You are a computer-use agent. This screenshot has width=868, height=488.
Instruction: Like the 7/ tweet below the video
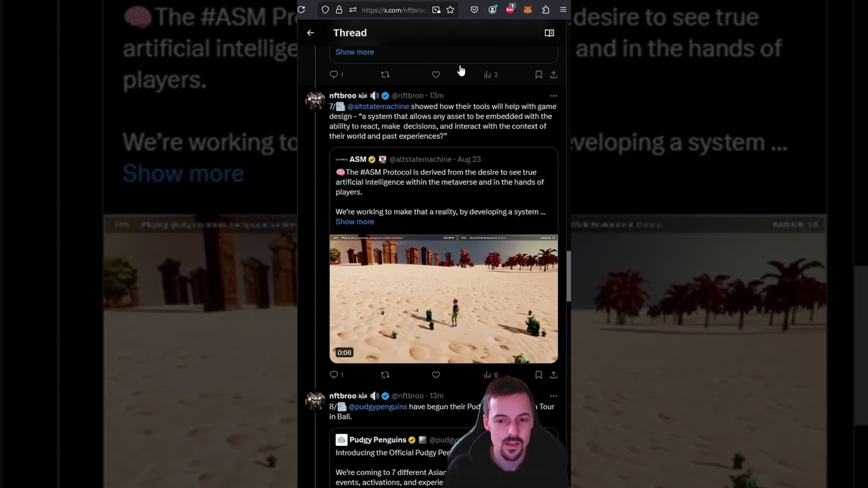click(x=436, y=375)
